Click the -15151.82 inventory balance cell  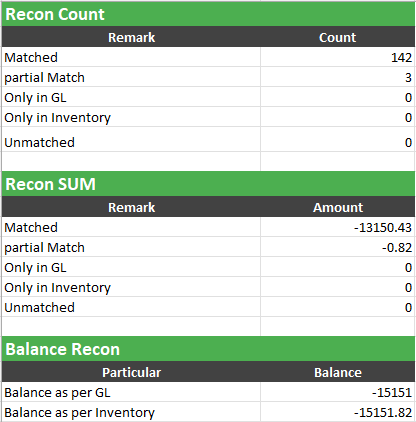[337, 412]
